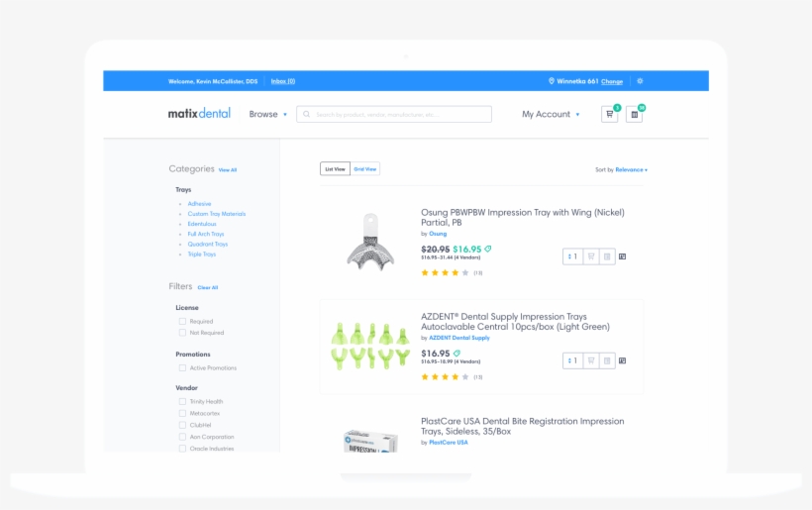The width and height of the screenshot is (812, 510).
Task: Expand the My Account dropdown
Action: click(551, 115)
